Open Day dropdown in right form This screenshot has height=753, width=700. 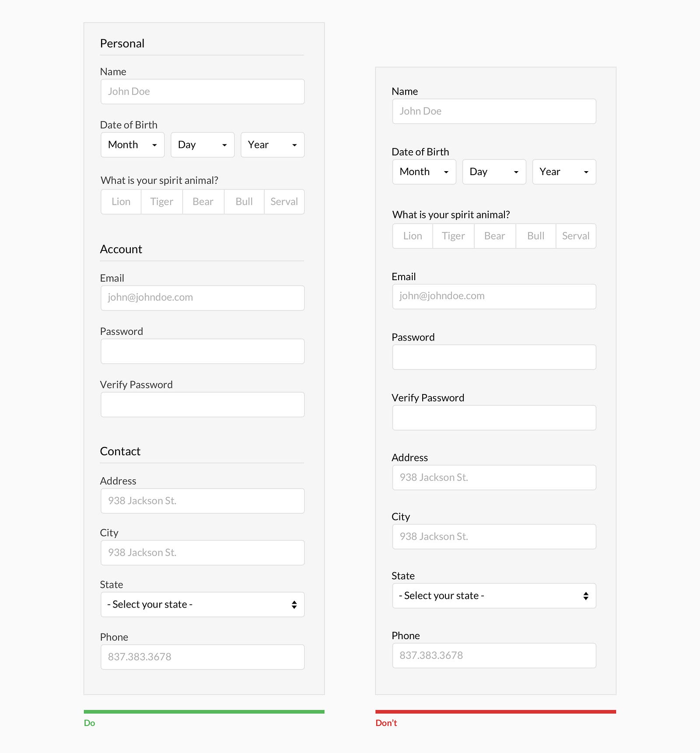click(494, 172)
